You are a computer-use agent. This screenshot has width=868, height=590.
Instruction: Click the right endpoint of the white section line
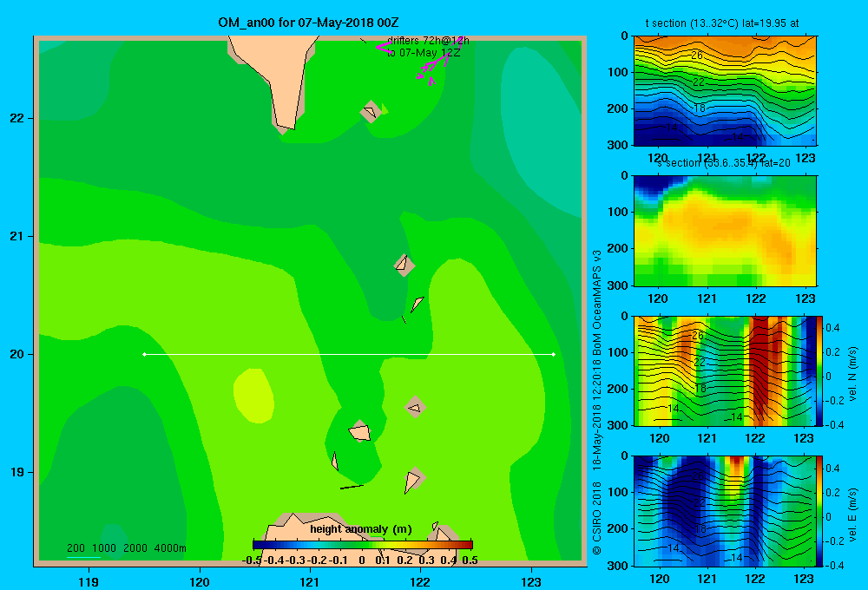coord(554,354)
